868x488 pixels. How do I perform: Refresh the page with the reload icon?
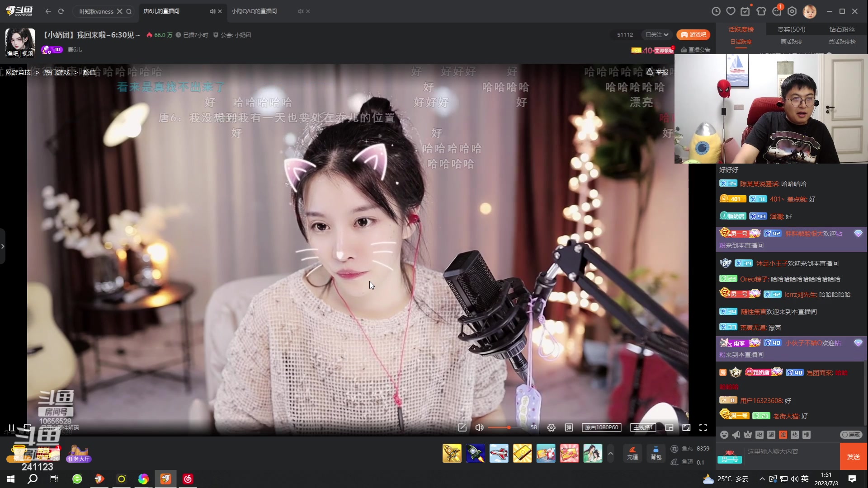[x=61, y=11]
